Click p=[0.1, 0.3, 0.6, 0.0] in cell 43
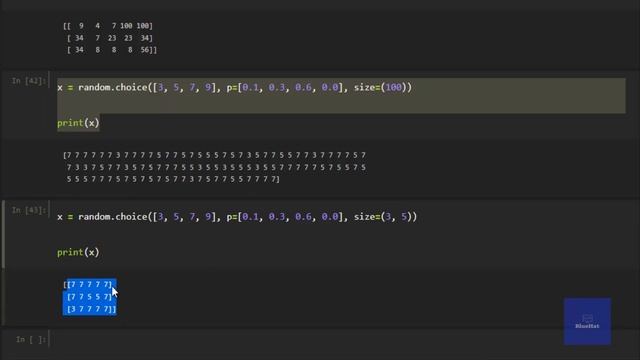 284,217
